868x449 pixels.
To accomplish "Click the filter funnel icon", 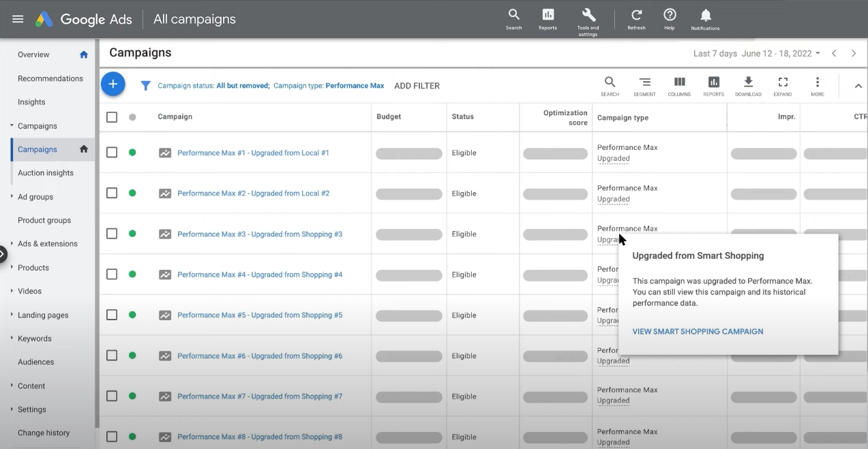I will pyautogui.click(x=145, y=86).
